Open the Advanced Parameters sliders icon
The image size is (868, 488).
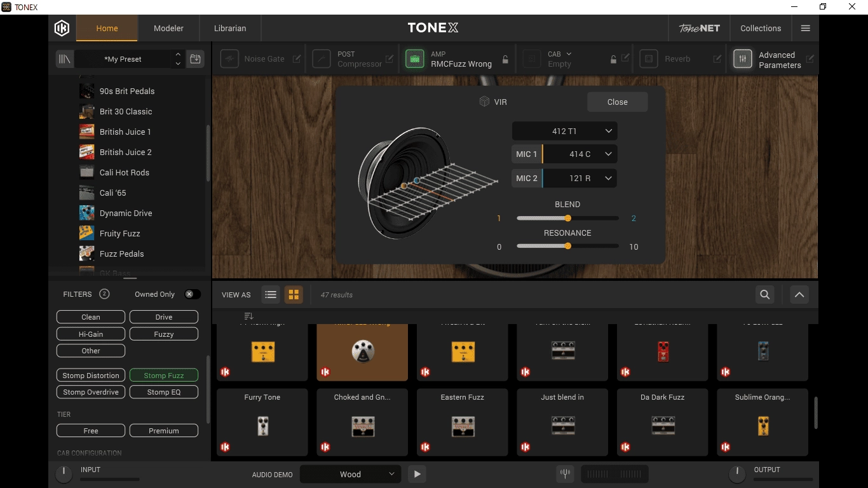coord(742,59)
